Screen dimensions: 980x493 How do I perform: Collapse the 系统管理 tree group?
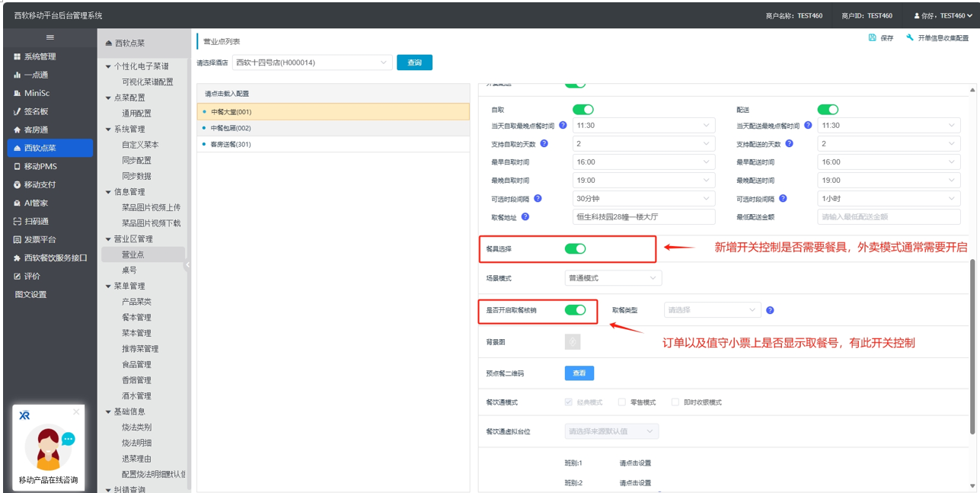[x=108, y=129]
